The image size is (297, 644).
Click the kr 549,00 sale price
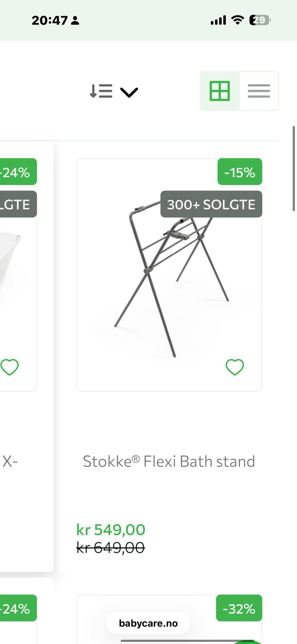tap(111, 530)
